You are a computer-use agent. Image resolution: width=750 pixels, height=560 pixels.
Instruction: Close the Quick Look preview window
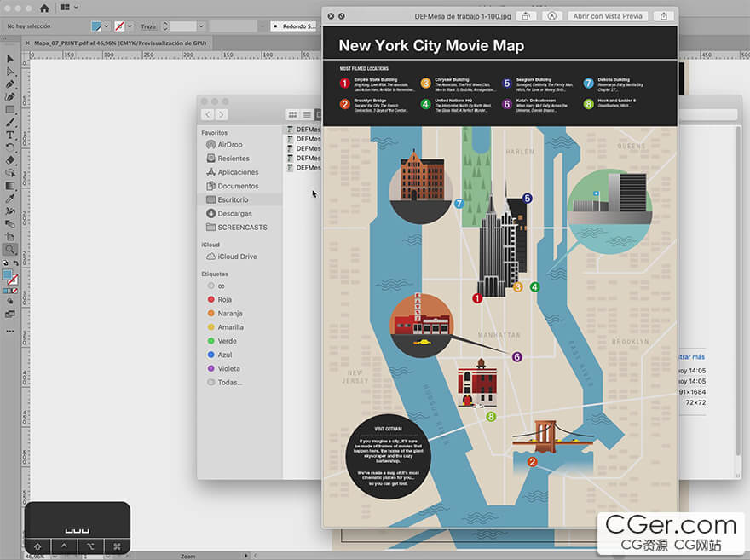[x=331, y=16]
